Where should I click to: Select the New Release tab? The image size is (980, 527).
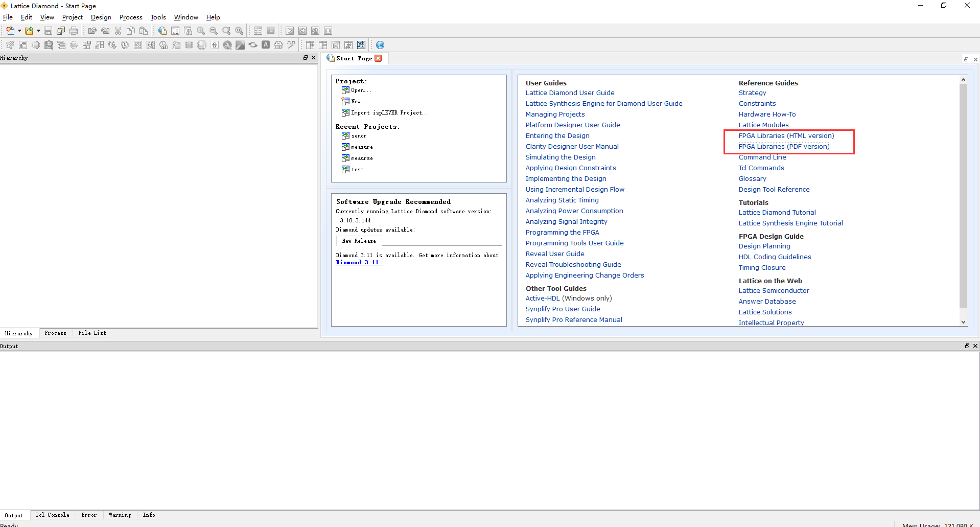pos(359,241)
